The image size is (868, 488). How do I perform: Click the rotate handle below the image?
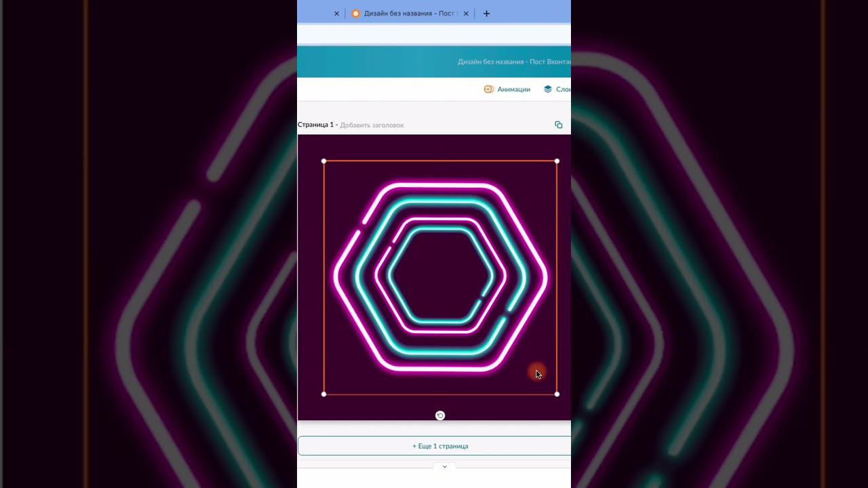coord(440,415)
